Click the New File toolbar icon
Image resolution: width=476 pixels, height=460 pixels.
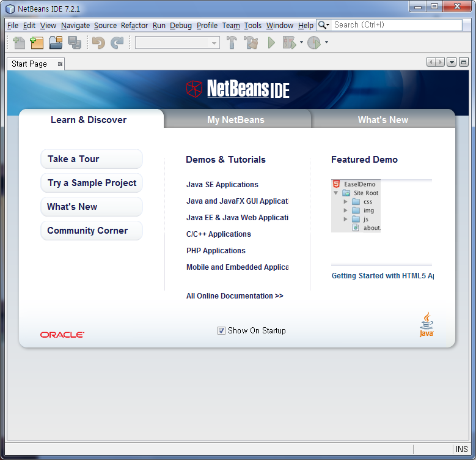(x=19, y=43)
